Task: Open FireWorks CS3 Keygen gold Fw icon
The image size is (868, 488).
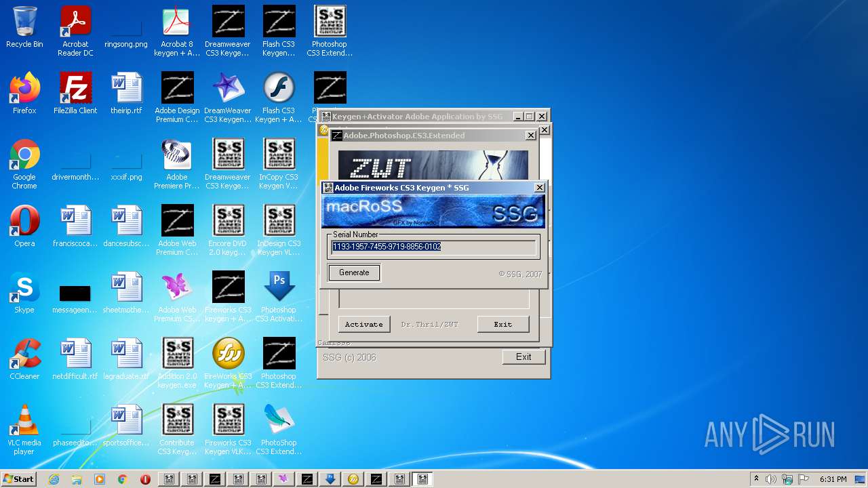Action: click(x=228, y=363)
